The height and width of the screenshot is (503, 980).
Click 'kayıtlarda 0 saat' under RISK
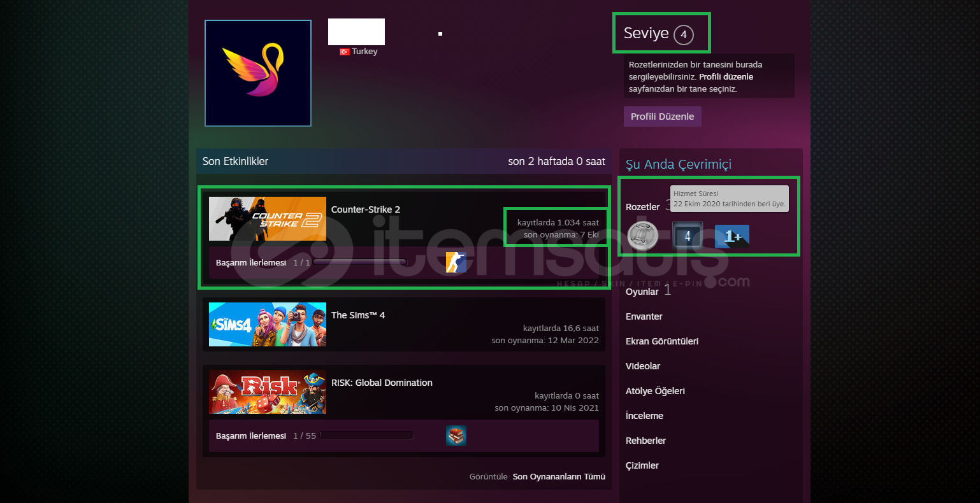coord(567,396)
